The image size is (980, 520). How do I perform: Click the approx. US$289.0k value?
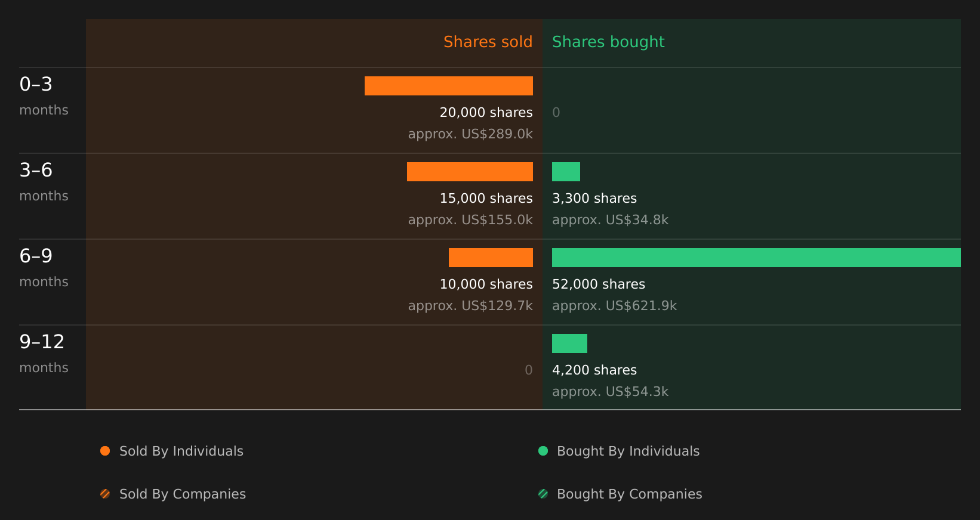[x=470, y=134]
